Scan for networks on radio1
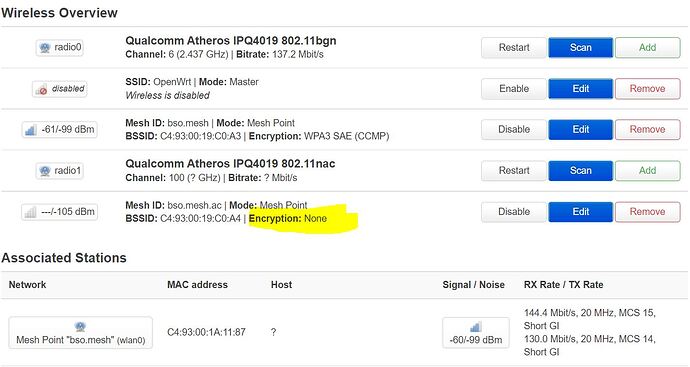Image resolution: width=690 pixels, height=367 pixels. click(x=580, y=171)
